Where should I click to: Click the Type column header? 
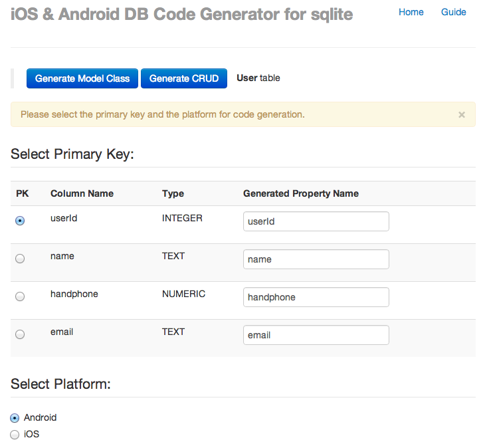click(173, 193)
